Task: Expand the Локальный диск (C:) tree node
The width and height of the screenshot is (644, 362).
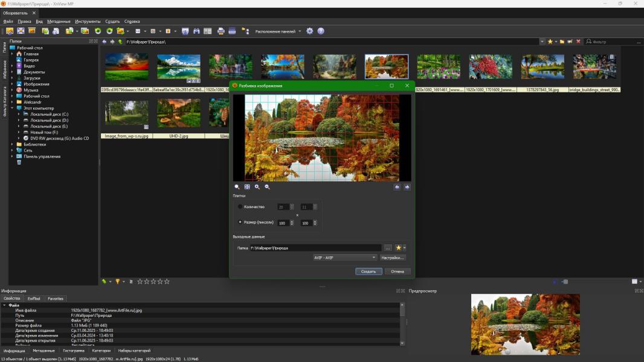Action: tap(19, 114)
